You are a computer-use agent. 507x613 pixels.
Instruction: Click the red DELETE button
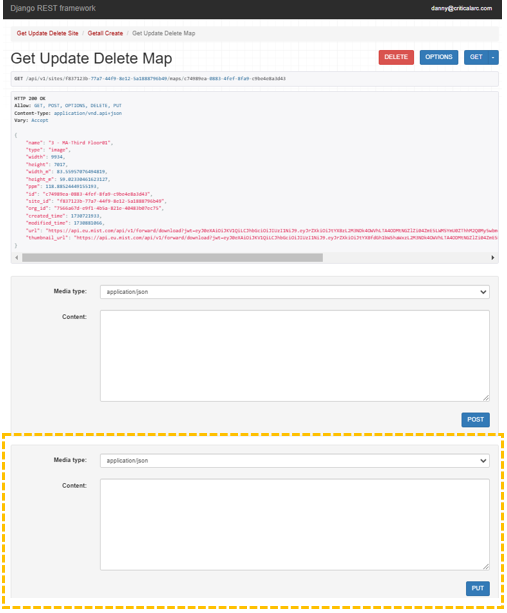click(396, 57)
